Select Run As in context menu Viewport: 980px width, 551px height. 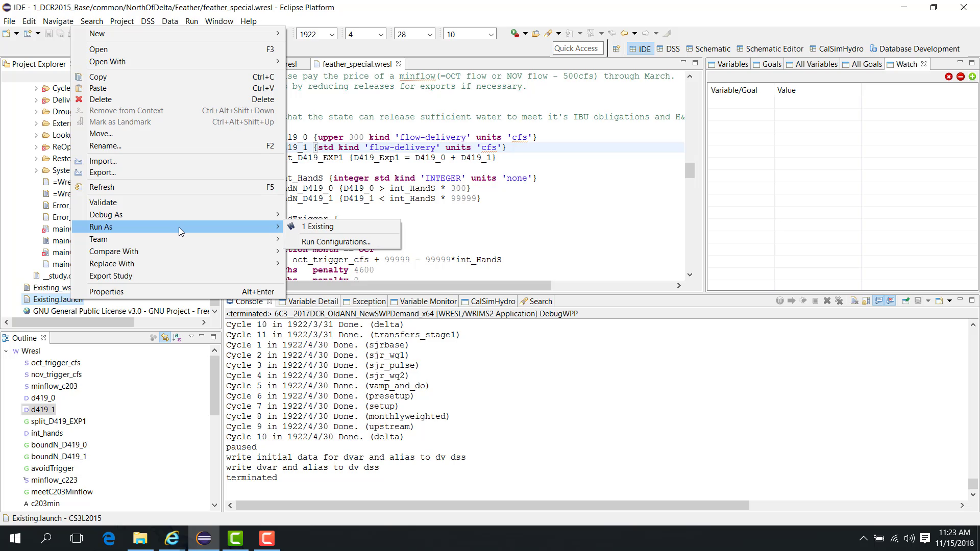click(178, 227)
